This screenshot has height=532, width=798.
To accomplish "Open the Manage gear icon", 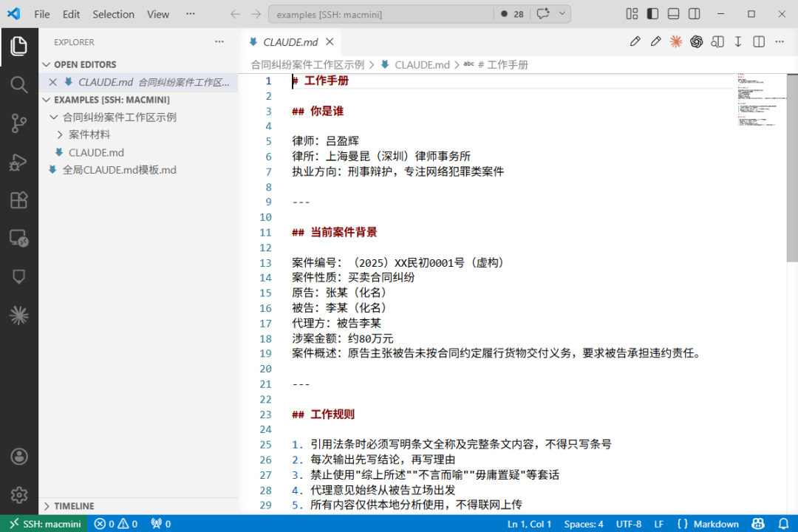I will click(18, 495).
